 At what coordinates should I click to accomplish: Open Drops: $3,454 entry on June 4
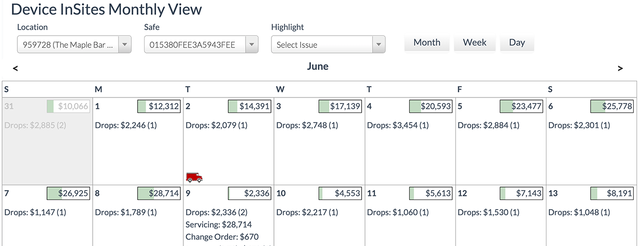coord(398,125)
